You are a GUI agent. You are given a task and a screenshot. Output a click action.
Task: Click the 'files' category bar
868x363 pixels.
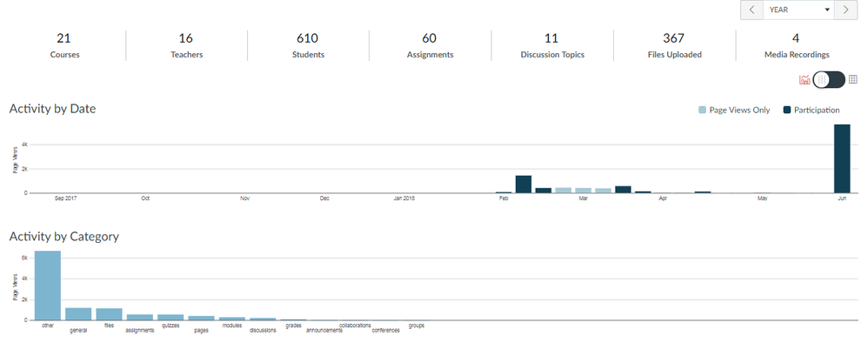(x=109, y=314)
